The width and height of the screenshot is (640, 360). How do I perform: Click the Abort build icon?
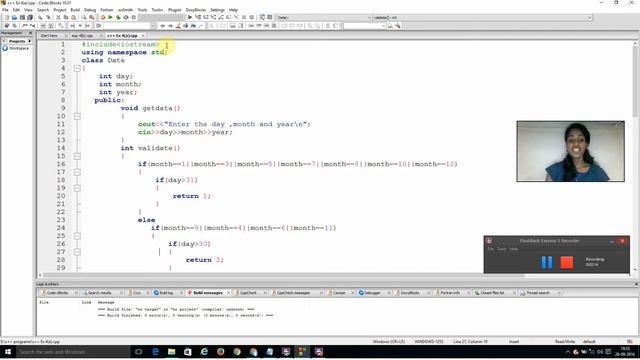pos(133,18)
